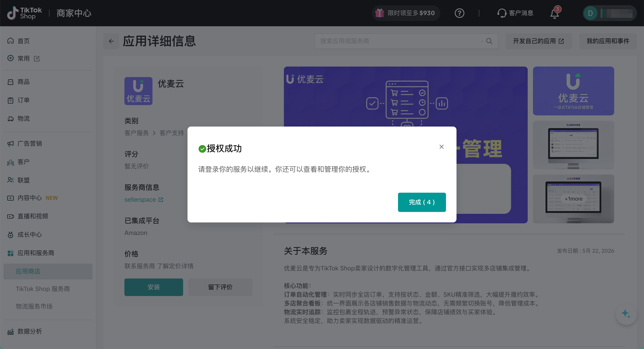Viewport: 644px width, 349px height.
Task: Close the 授权成功 dialog with X
Action: [x=442, y=147]
